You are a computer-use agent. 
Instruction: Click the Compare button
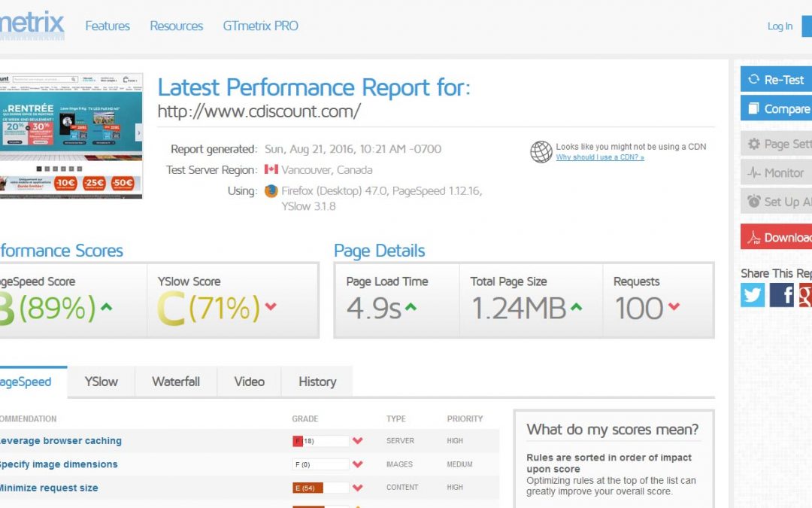pos(776,108)
